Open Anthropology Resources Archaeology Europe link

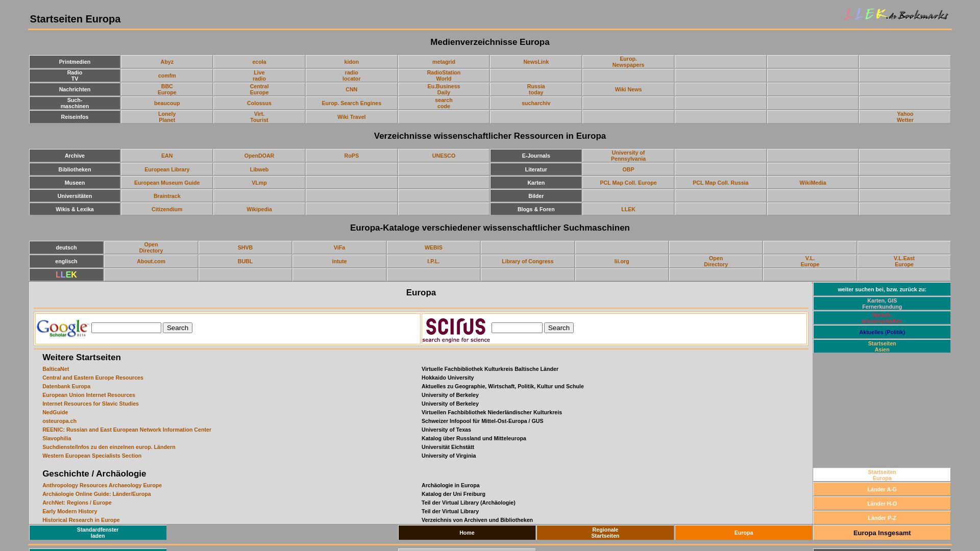pos(102,485)
